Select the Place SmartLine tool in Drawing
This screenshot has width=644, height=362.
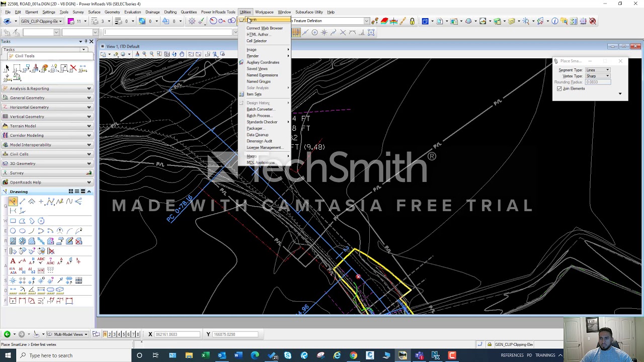(13, 202)
